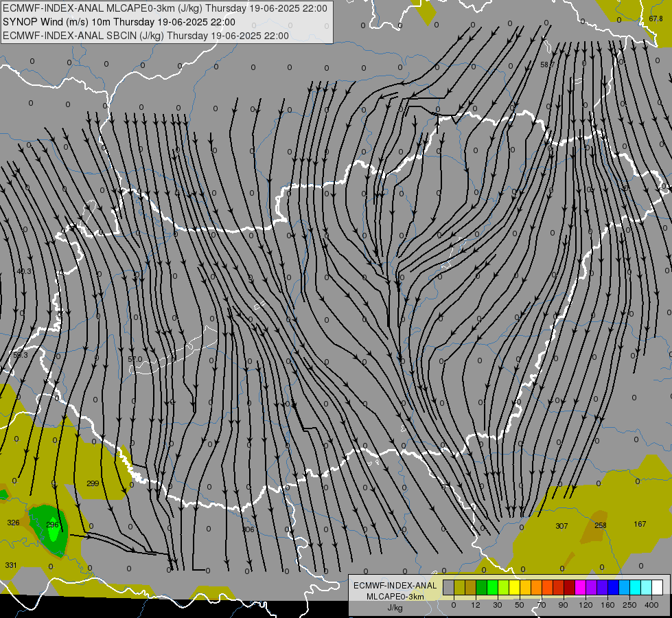
Task: Click the map value 167
Action: coord(640,524)
